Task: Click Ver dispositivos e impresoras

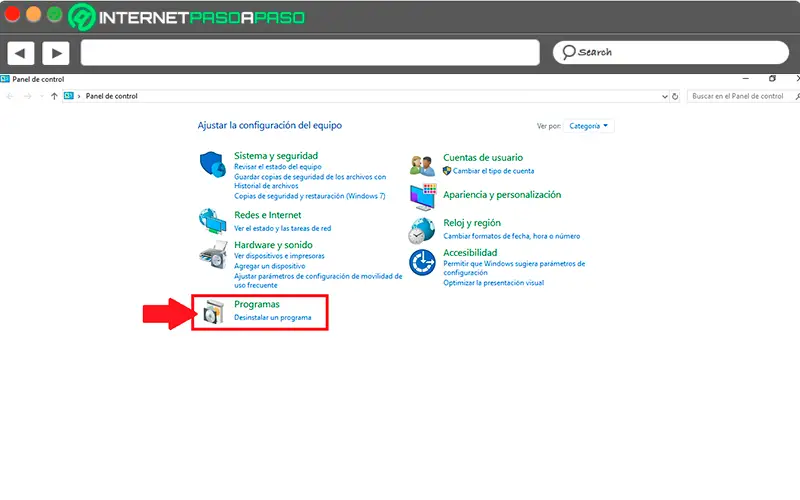Action: [279, 256]
